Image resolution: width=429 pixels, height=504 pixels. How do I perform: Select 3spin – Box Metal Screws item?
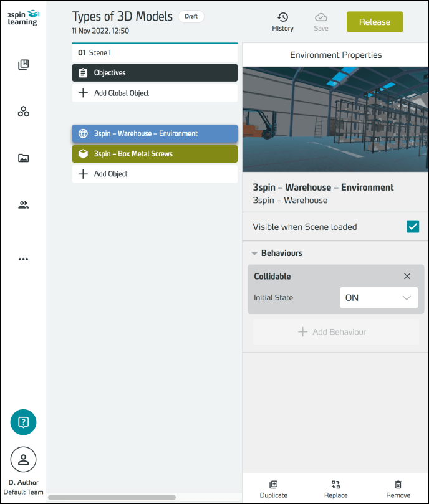155,154
